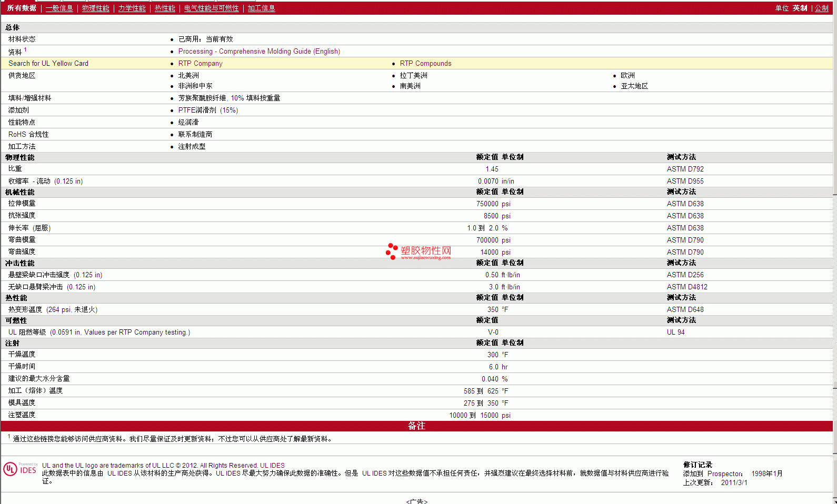Open the 力学性能 tab
Viewport: 837px width, 504px height.
point(132,8)
